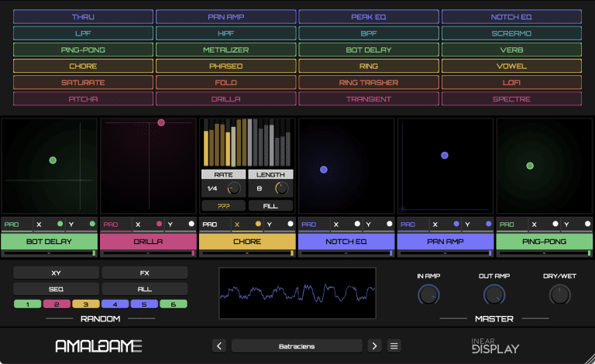Click the green XY dot in the Bot Delay pad

53,160
